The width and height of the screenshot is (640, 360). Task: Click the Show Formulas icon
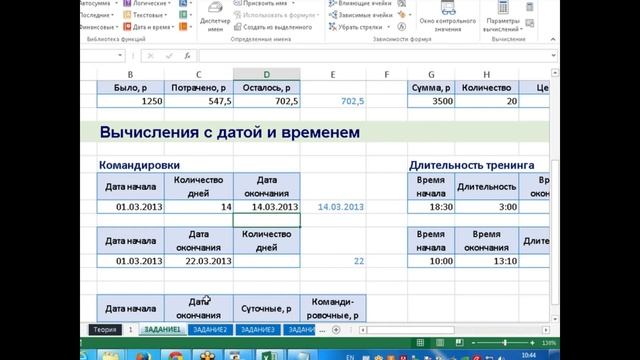(x=402, y=3)
